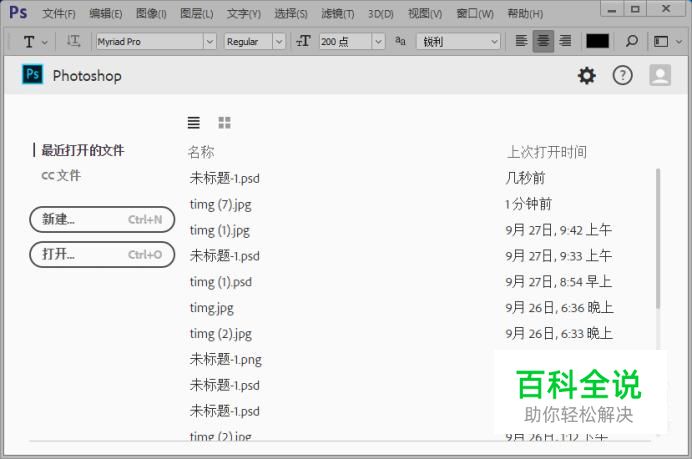This screenshot has height=459, width=692.
Task: Open the 帮助(H) menu
Action: tap(525, 14)
